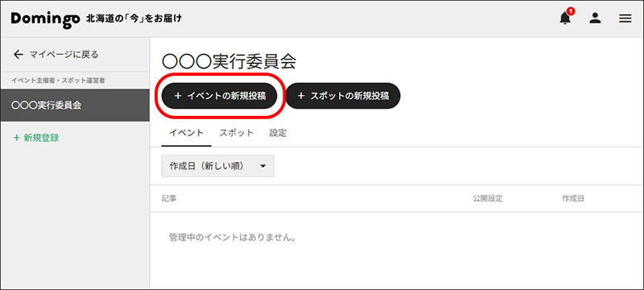644x290 pixels.
Task: Open the notification bell icon
Action: [x=566, y=19]
